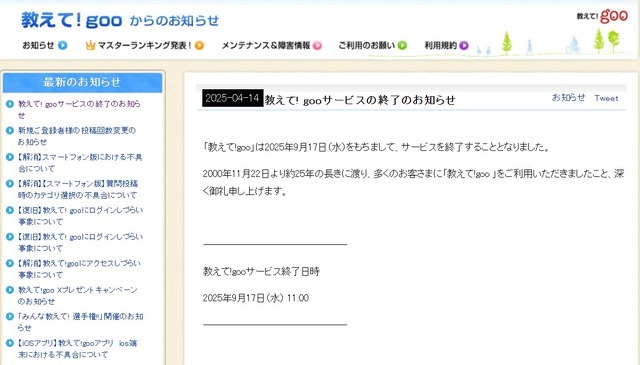Click the text 2025年9月17日(水) 11:00
The width and height of the screenshot is (640, 365).
tap(256, 298)
